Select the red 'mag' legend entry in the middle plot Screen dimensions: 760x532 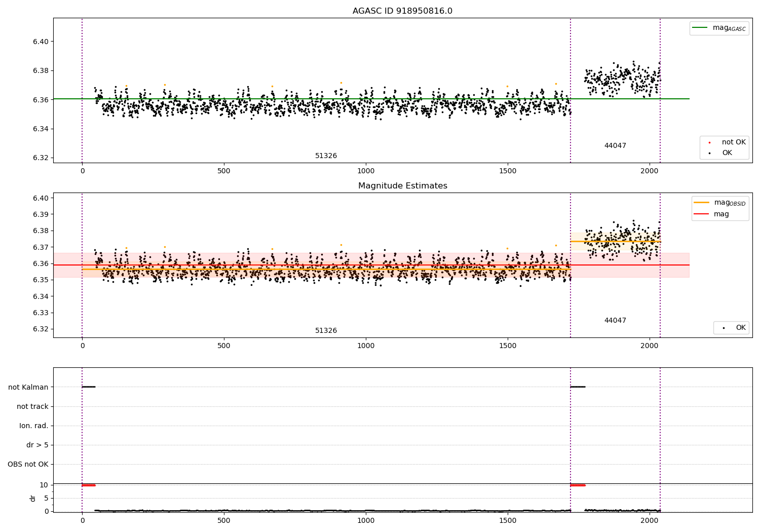pyautogui.click(x=712, y=214)
